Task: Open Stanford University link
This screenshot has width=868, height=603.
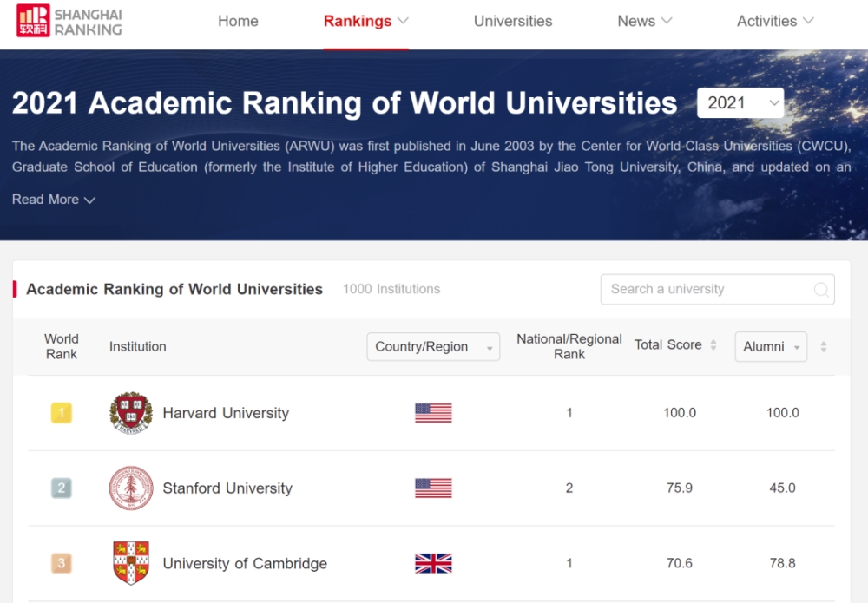Action: [x=227, y=488]
